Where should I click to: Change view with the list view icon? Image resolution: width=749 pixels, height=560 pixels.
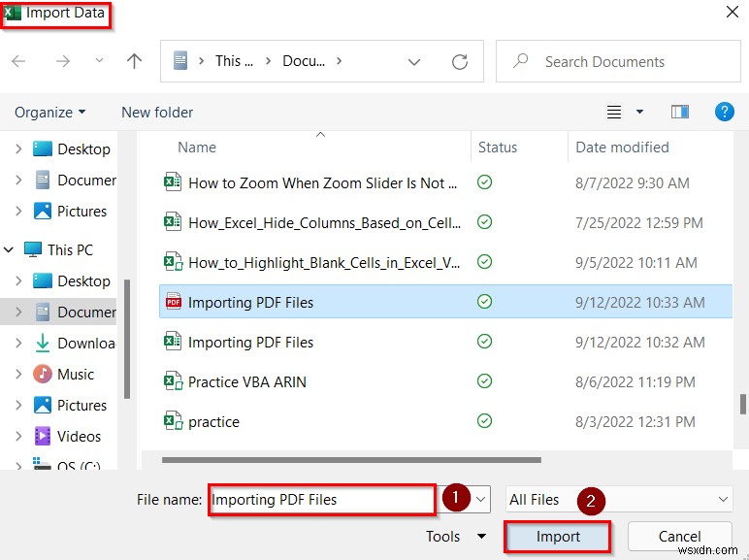tap(614, 113)
